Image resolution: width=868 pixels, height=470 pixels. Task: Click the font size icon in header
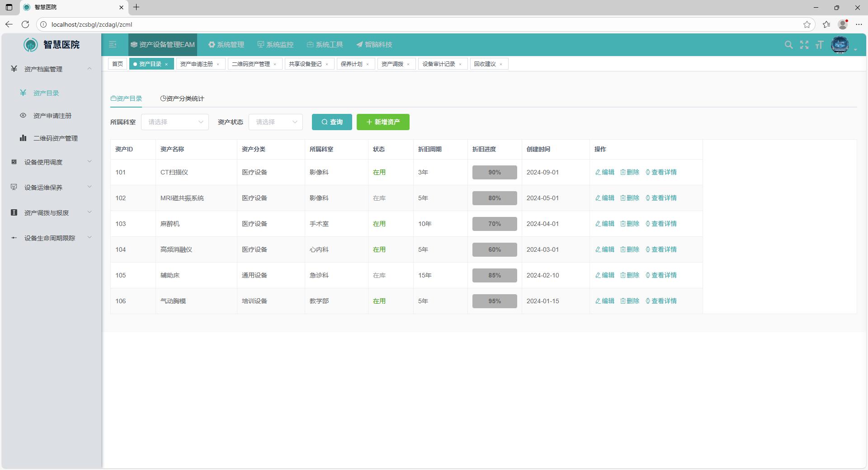coord(819,45)
